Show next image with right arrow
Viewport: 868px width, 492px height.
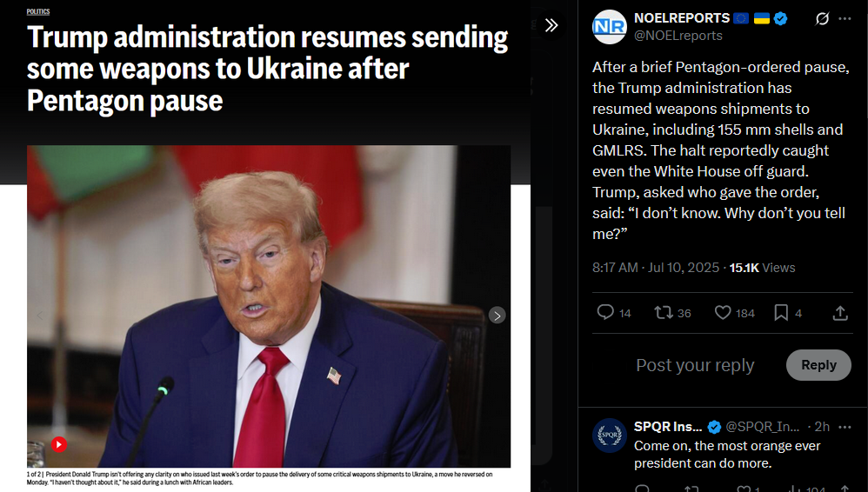[497, 316]
